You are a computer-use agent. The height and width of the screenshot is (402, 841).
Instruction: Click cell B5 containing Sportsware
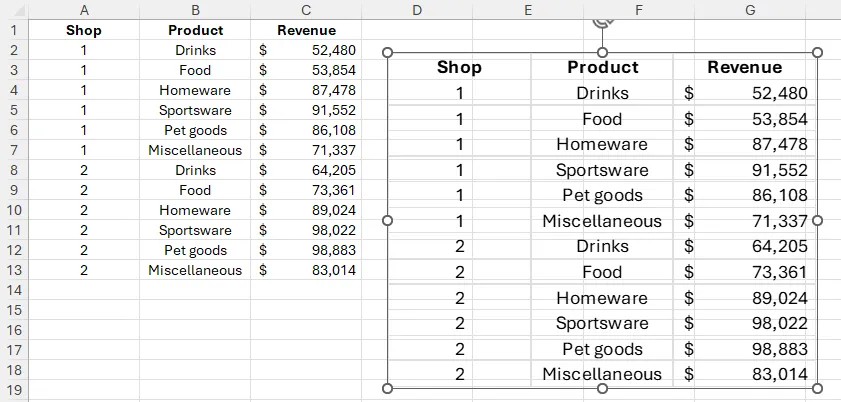pos(195,110)
